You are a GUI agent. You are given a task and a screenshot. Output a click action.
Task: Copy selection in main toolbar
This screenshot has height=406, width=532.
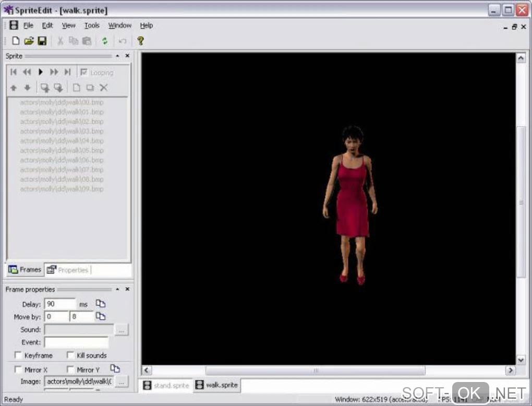[74, 41]
